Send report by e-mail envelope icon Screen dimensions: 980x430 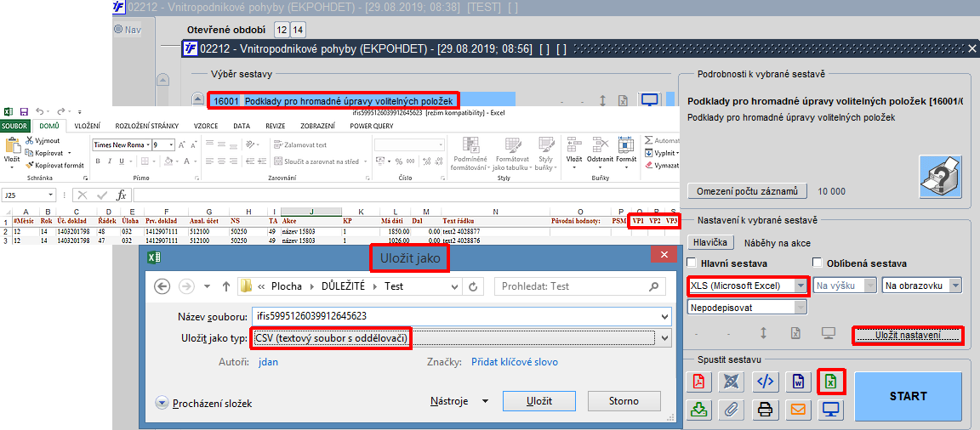798,410
